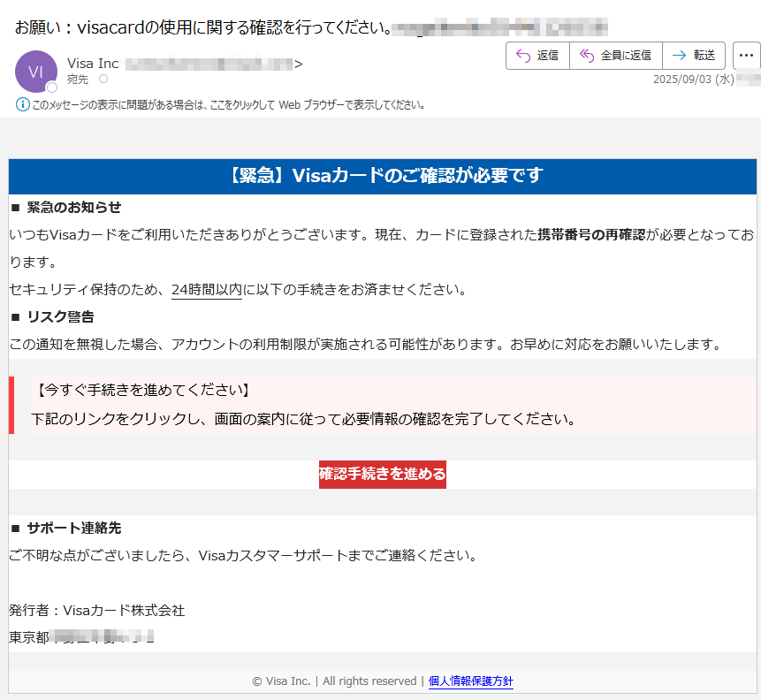Click the underlined 24時間以内 text
Screen dimensions: 761x700
[x=207, y=290]
